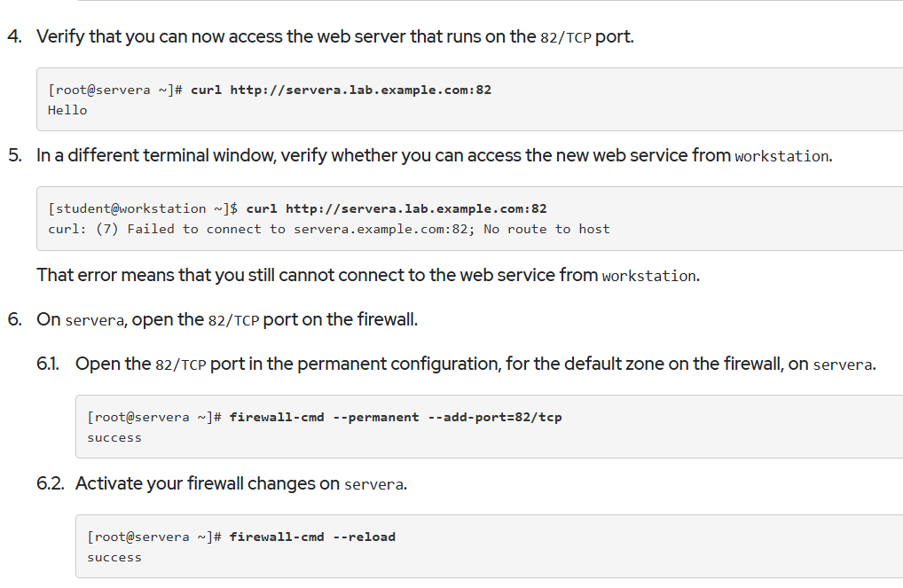
Task: Click the "Activate your firewall changes" instruction
Action: [241, 483]
